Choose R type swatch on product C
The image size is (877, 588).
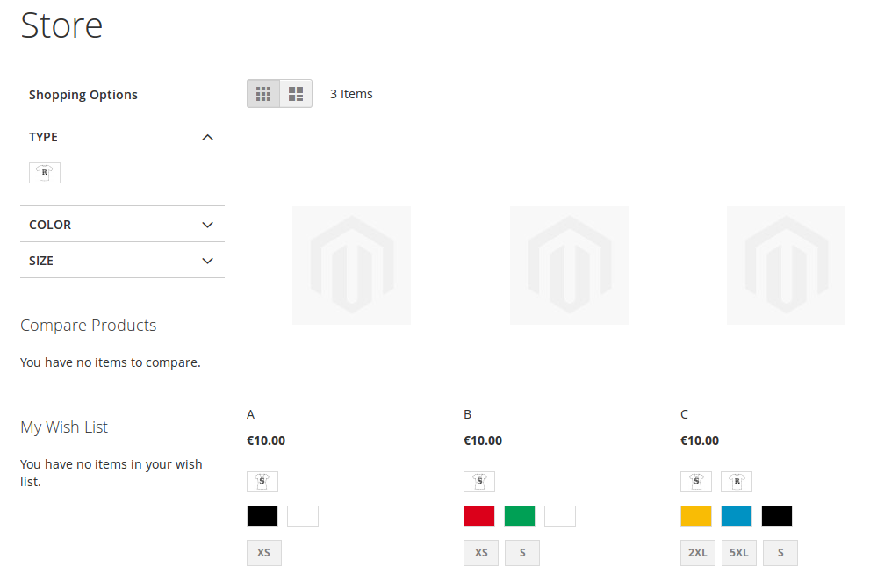coord(737,482)
